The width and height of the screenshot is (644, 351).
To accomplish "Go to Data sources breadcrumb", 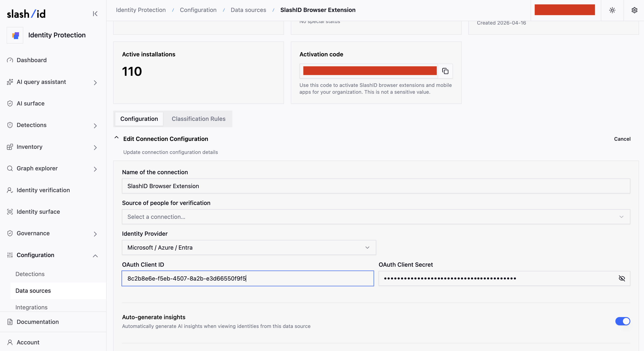I will coord(248,10).
